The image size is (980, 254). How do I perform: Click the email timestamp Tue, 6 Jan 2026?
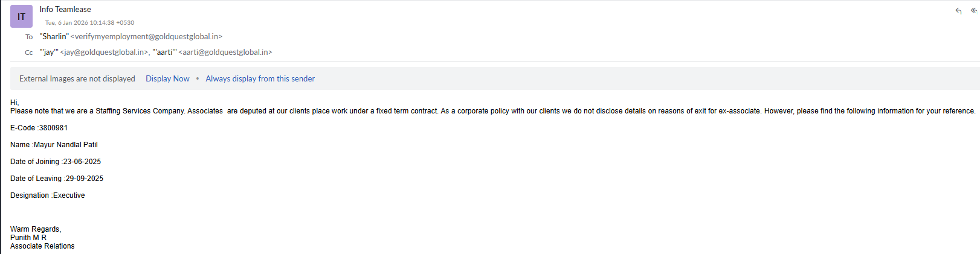pyautogui.click(x=89, y=23)
